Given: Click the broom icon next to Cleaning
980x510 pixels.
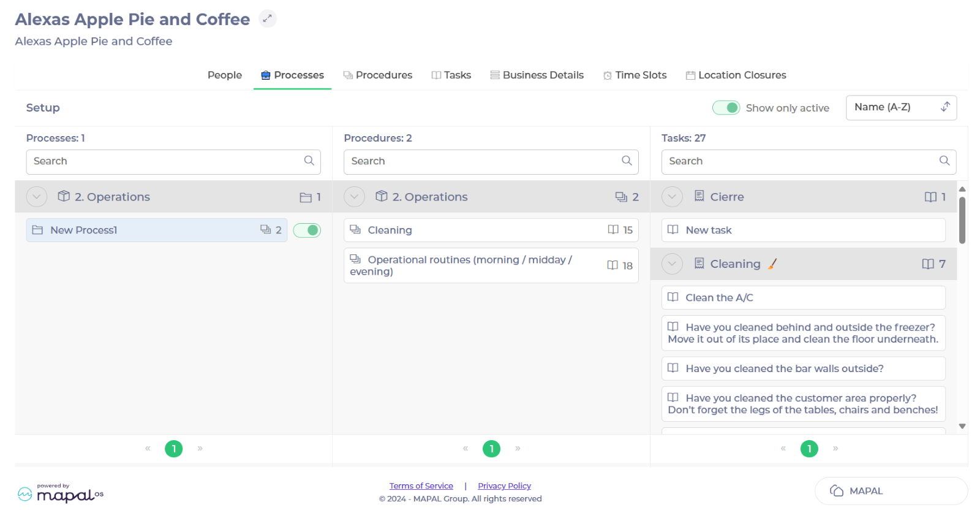Looking at the screenshot, I should tap(772, 264).
